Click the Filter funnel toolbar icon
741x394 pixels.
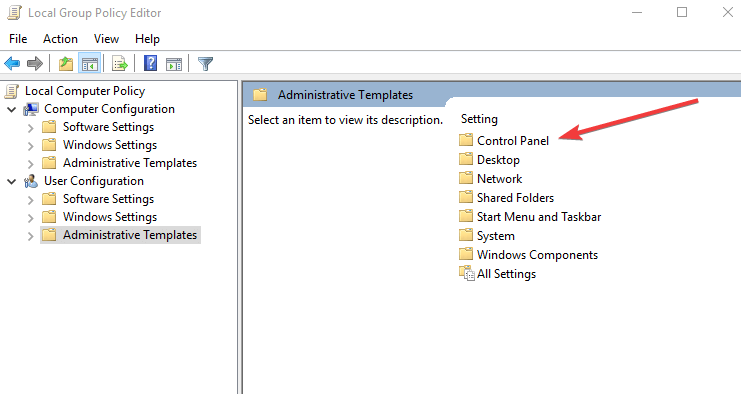[206, 63]
